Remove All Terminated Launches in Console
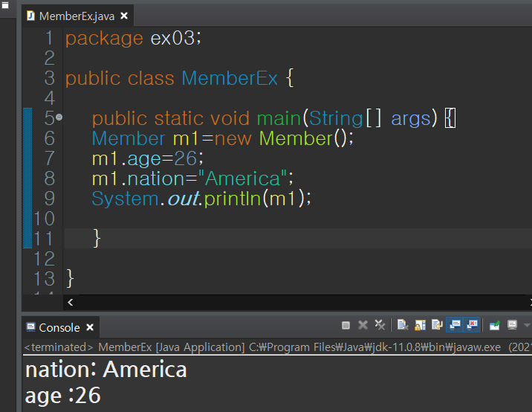The image size is (532, 412). (380, 325)
